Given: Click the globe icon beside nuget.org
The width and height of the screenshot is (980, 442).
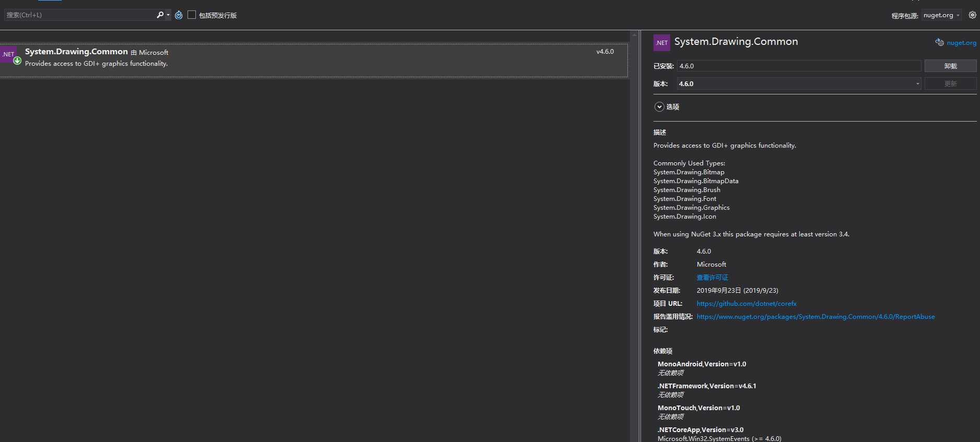Looking at the screenshot, I should (939, 42).
